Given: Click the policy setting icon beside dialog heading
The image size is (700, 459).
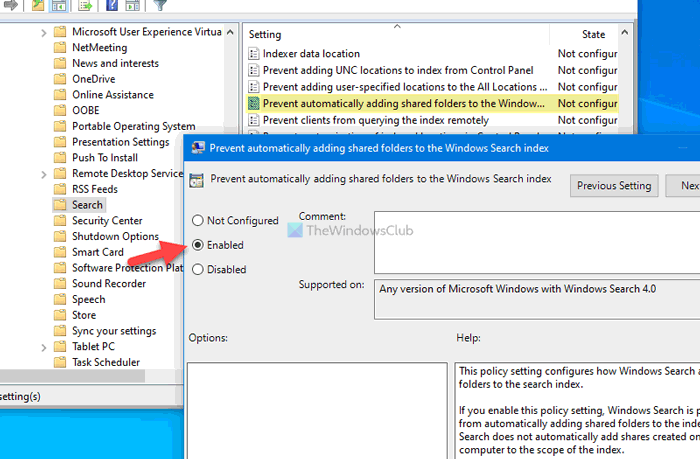Looking at the screenshot, I should pyautogui.click(x=196, y=180).
